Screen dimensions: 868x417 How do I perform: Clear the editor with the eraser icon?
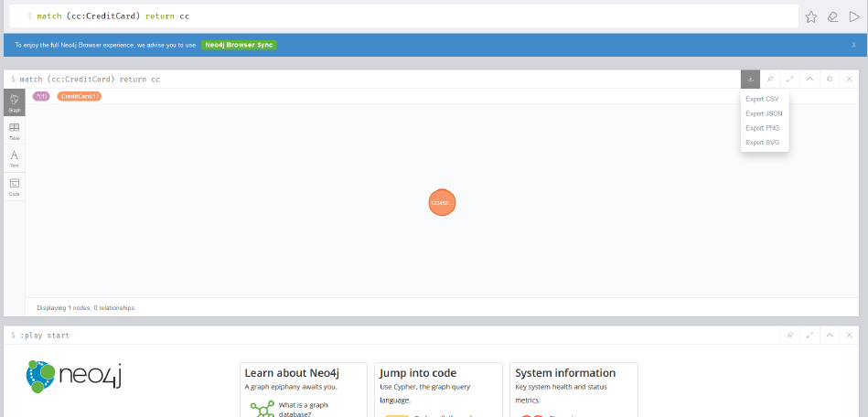832,16
